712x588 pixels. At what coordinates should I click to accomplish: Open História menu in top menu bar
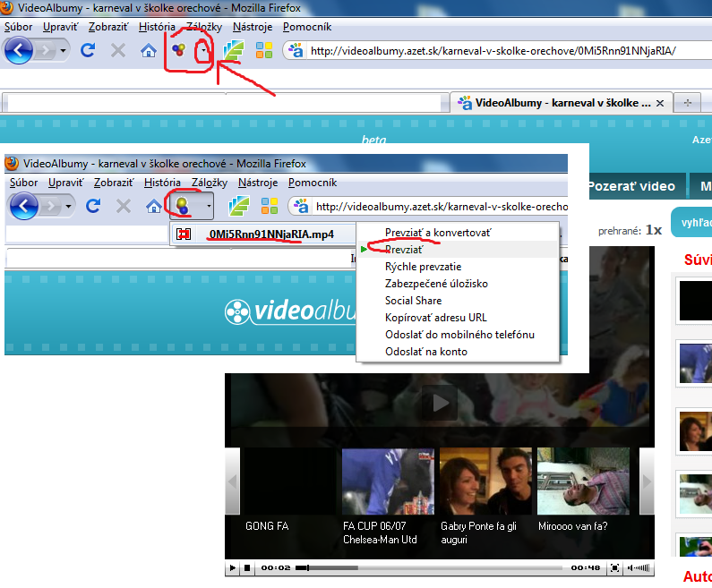(x=157, y=27)
